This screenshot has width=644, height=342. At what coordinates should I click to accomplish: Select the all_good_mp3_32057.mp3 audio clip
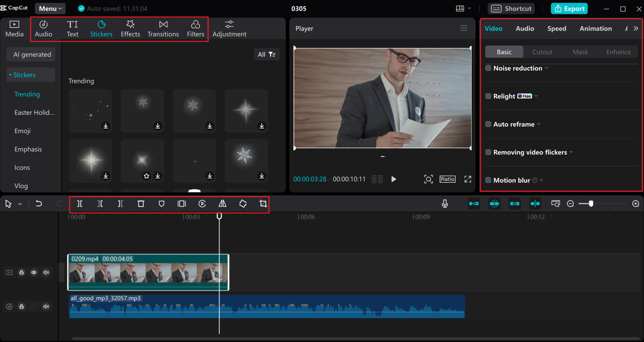pyautogui.click(x=267, y=306)
